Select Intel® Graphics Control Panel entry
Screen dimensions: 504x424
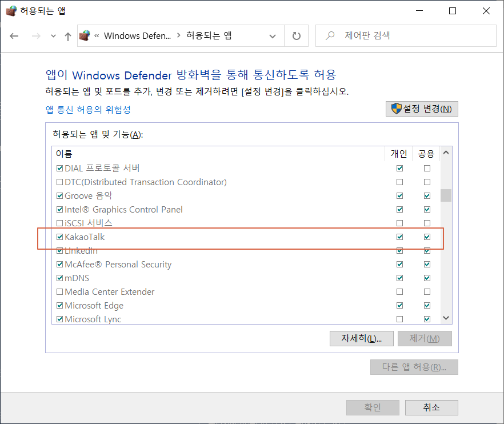(124, 209)
